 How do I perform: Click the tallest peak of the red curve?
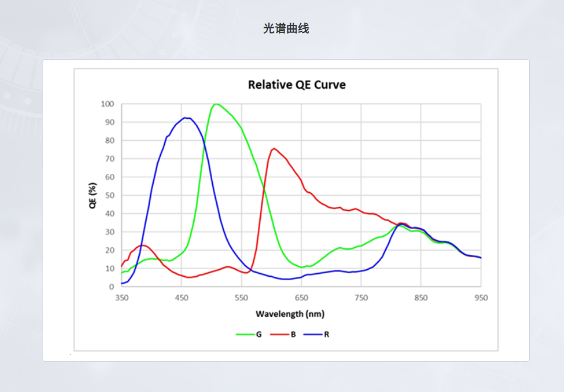tap(274, 148)
